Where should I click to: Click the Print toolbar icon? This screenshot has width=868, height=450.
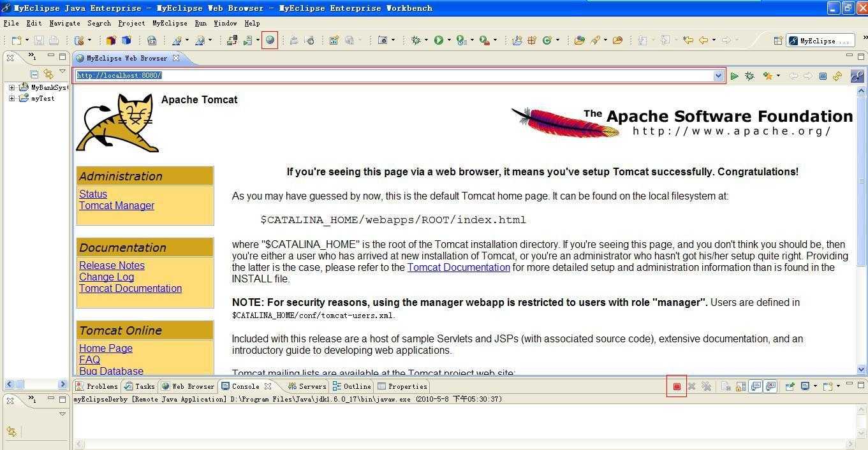click(x=54, y=40)
